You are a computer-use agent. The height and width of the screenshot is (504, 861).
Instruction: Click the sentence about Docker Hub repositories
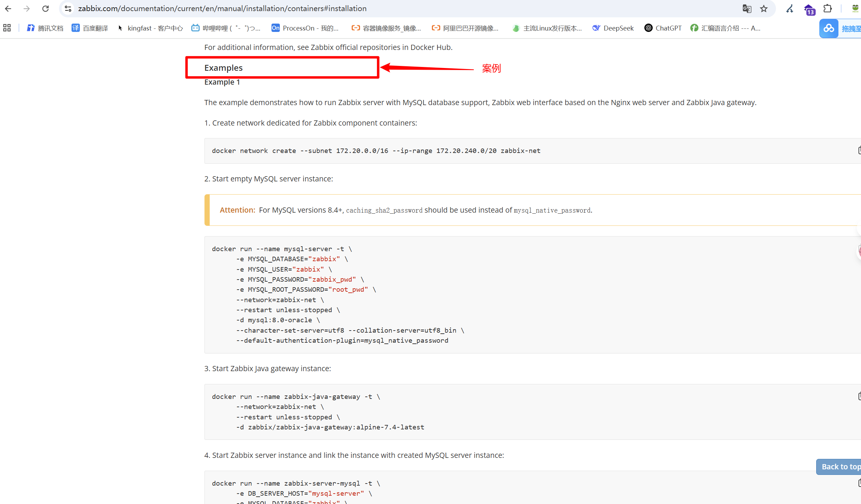point(328,47)
